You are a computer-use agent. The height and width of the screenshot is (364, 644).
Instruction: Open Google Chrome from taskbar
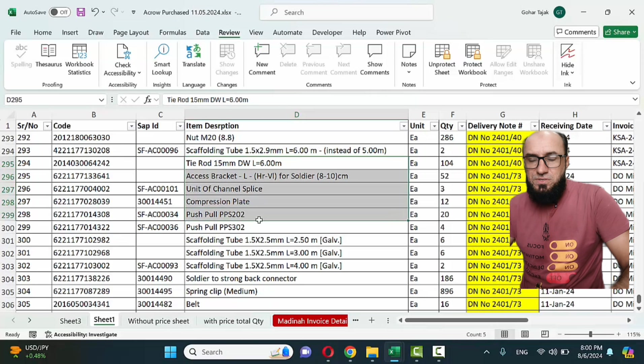(350, 352)
